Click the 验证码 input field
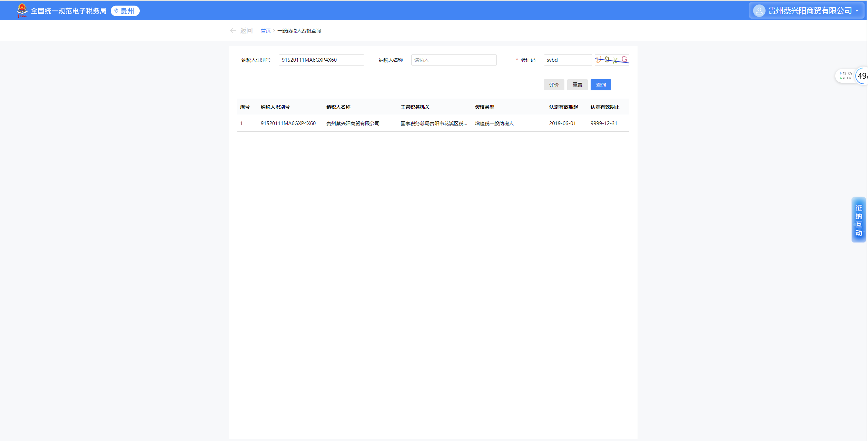868x441 pixels. pyautogui.click(x=567, y=60)
